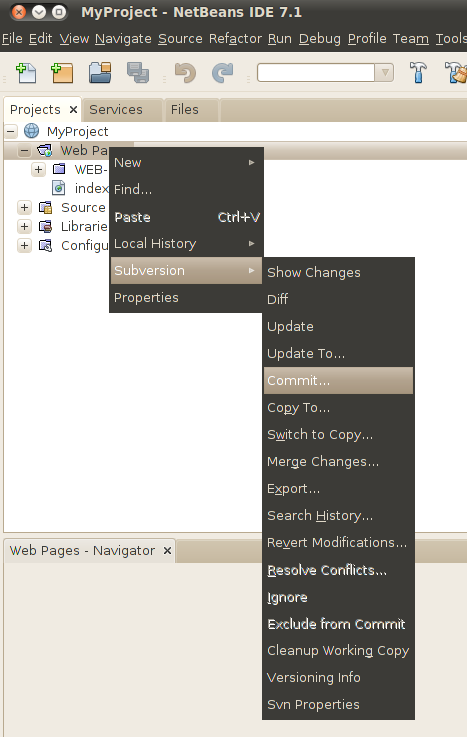
Task: Collapse the MyProject tree node
Action: click(11, 131)
